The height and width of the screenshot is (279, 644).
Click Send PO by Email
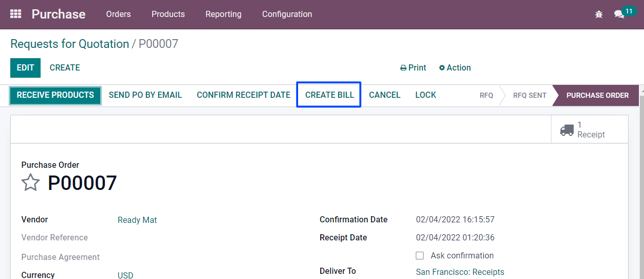pyautogui.click(x=145, y=95)
